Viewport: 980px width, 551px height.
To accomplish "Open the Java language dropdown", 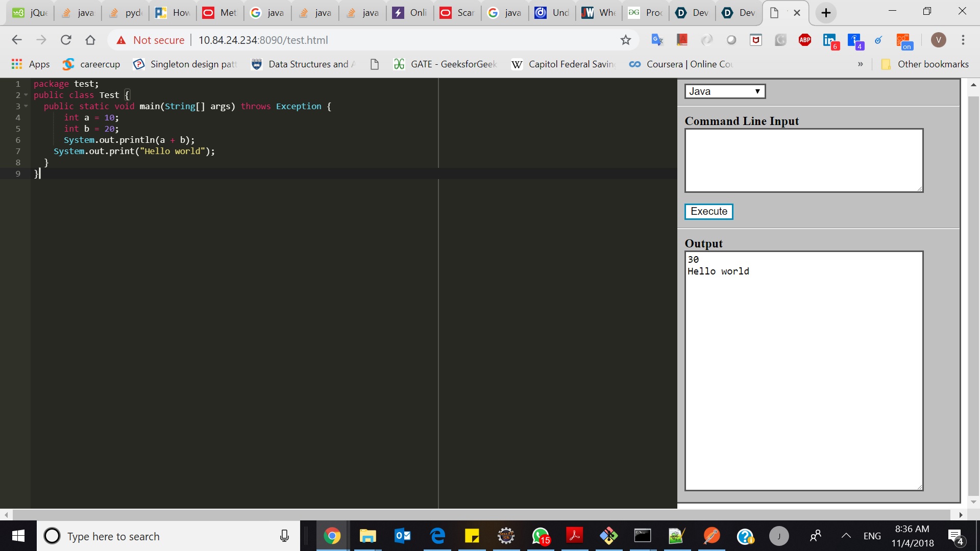I will 725,91.
